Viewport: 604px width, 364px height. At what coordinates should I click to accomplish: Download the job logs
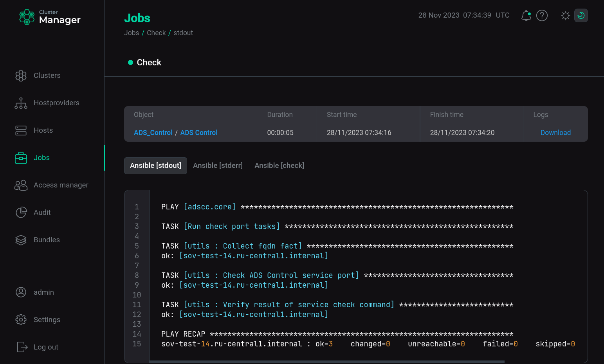coord(555,133)
